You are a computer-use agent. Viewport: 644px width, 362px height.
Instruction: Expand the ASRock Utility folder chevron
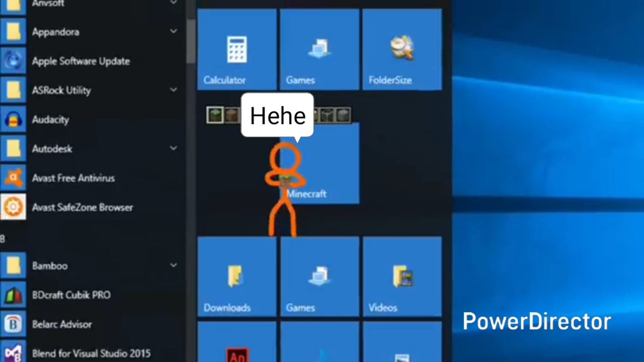tap(173, 90)
